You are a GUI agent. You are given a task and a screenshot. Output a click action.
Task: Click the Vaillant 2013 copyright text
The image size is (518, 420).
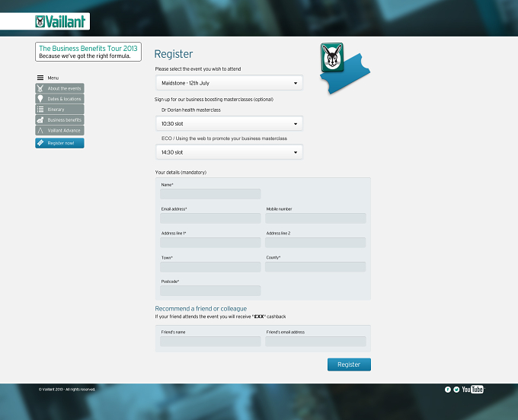pos(67,390)
